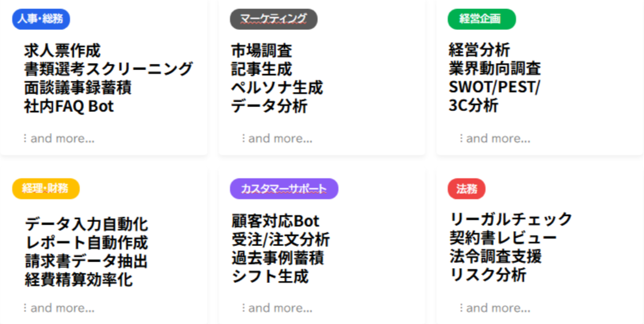Select the yellow 経理・財務 tag

click(45, 188)
